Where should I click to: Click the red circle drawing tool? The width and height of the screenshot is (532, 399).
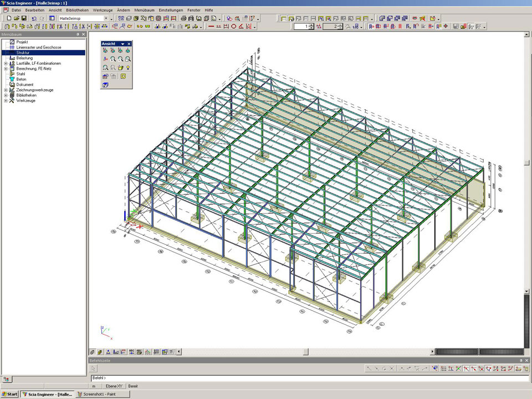pos(233,26)
